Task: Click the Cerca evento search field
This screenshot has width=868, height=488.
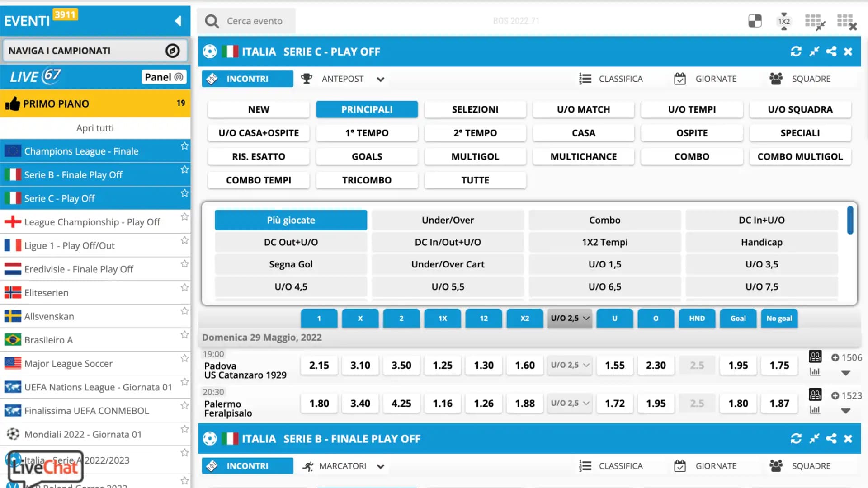Action: [x=255, y=21]
